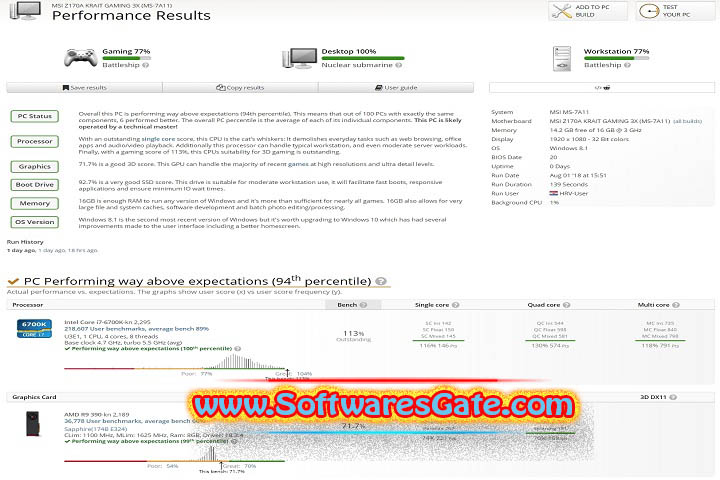Click the tower icon next to Workstation 77%
This screenshot has width=720, height=480.
pos(562,58)
